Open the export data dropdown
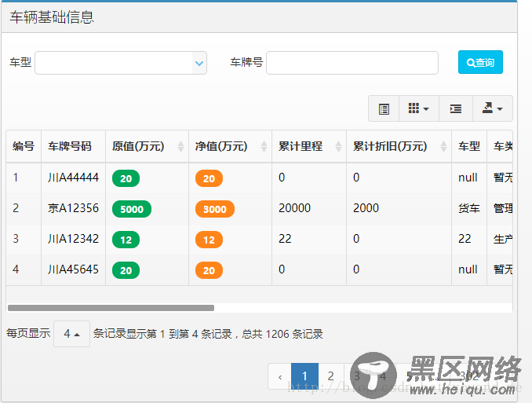This screenshot has height=403, width=532. pos(492,108)
